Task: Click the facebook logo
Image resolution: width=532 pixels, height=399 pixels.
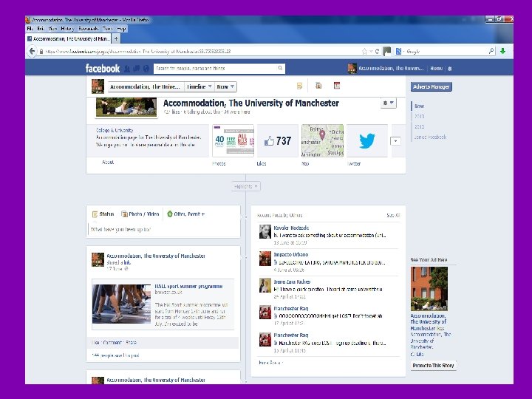Action: click(103, 69)
